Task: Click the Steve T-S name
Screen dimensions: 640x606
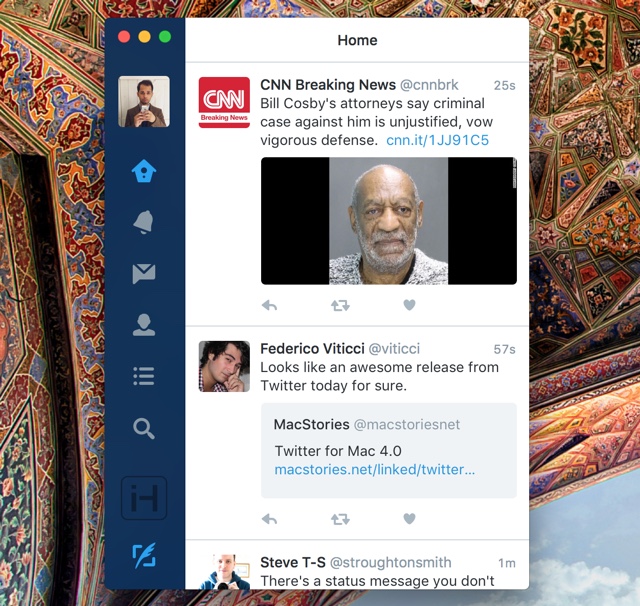Action: coord(293,562)
